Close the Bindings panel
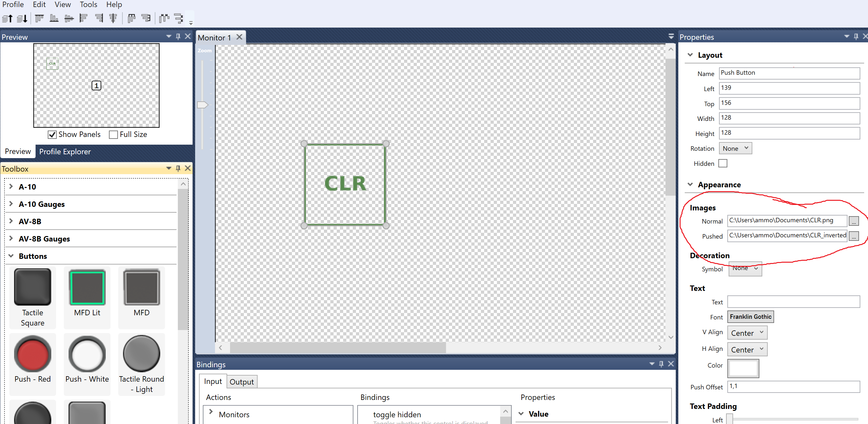 pyautogui.click(x=671, y=364)
